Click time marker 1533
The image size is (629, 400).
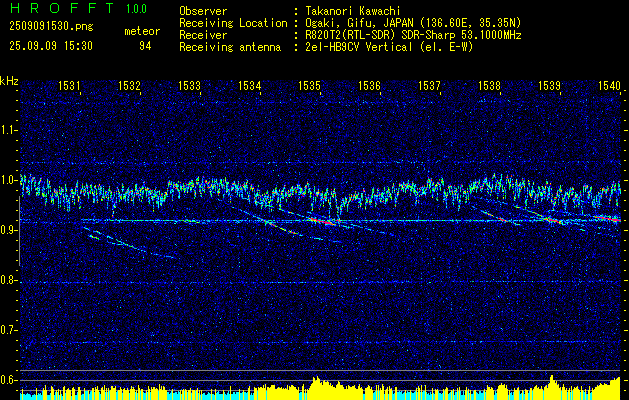[x=189, y=85]
